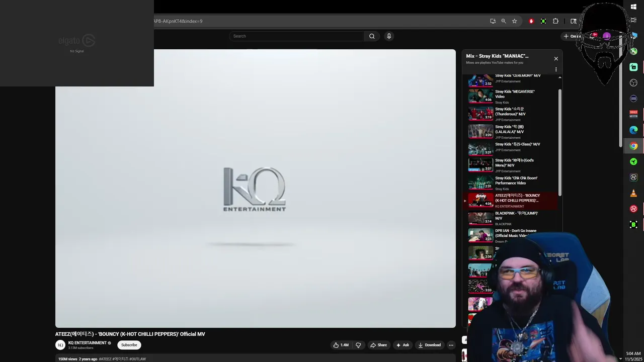Open KQ ENTERTAINMENT channel avatar
This screenshot has height=362, width=644.
[60, 345]
